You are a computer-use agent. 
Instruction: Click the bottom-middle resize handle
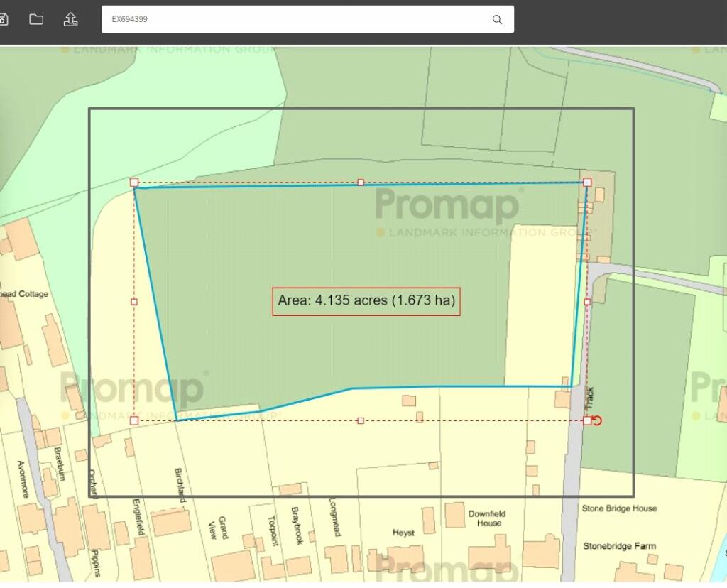pos(361,420)
